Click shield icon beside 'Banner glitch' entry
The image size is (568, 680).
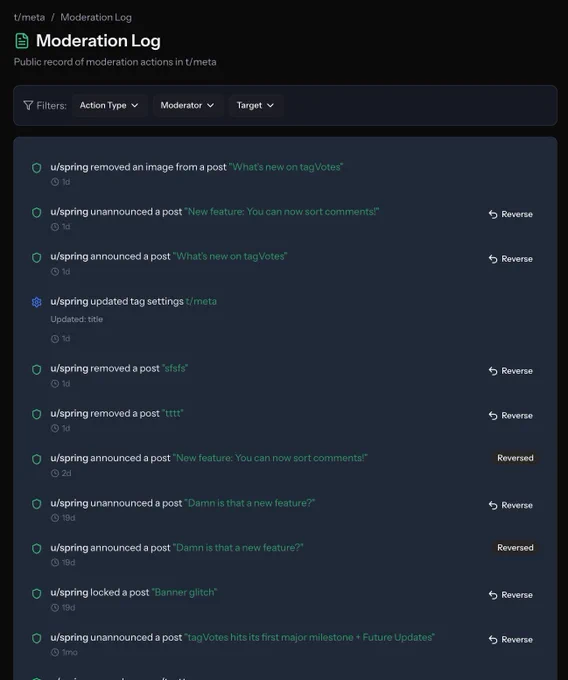point(36,593)
